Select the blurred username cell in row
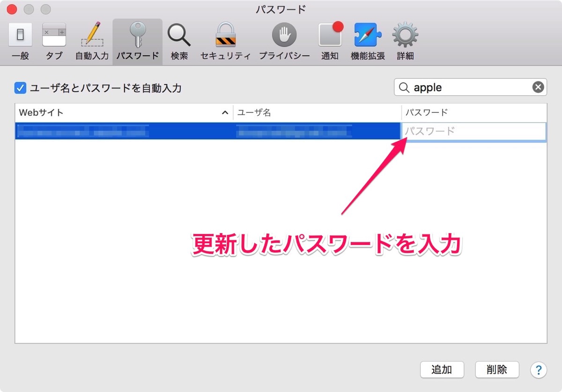This screenshot has height=392, width=562. [317, 131]
